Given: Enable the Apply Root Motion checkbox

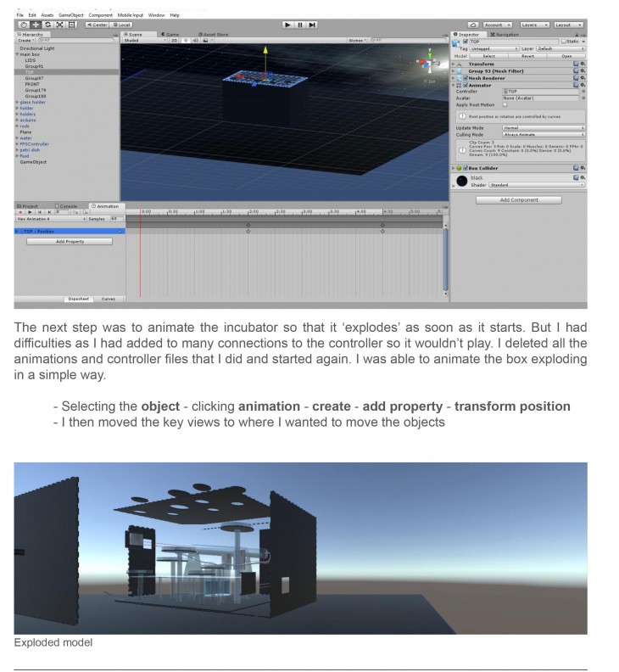Looking at the screenshot, I should (505, 104).
